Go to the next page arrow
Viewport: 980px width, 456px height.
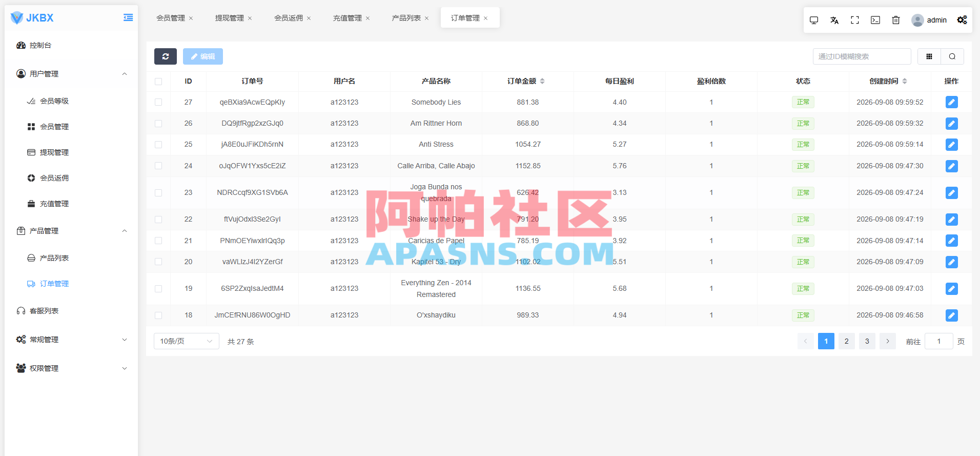pyautogui.click(x=888, y=341)
